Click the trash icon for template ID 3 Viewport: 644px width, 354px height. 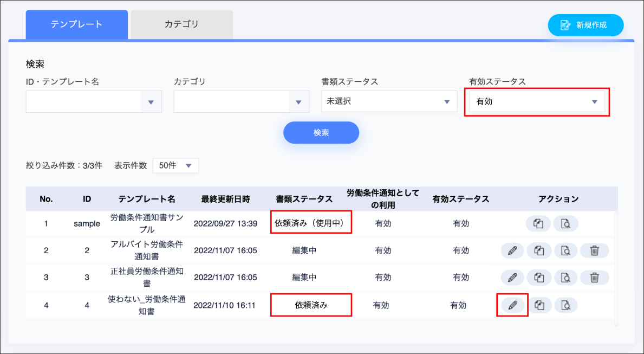point(594,278)
